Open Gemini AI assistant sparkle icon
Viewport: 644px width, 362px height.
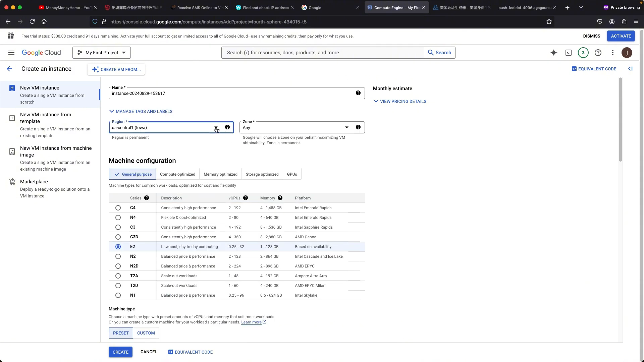pyautogui.click(x=554, y=53)
